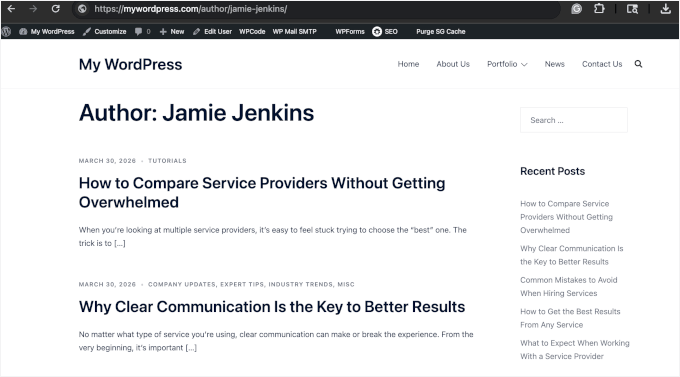Select the address bar URL
Viewport: 680px width, 377px height.
coord(190,9)
